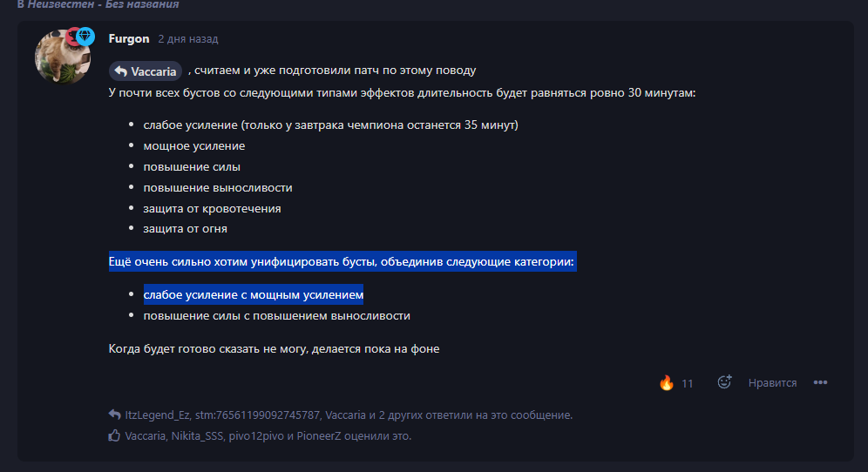Click the 'Нравится' like button

click(x=772, y=383)
